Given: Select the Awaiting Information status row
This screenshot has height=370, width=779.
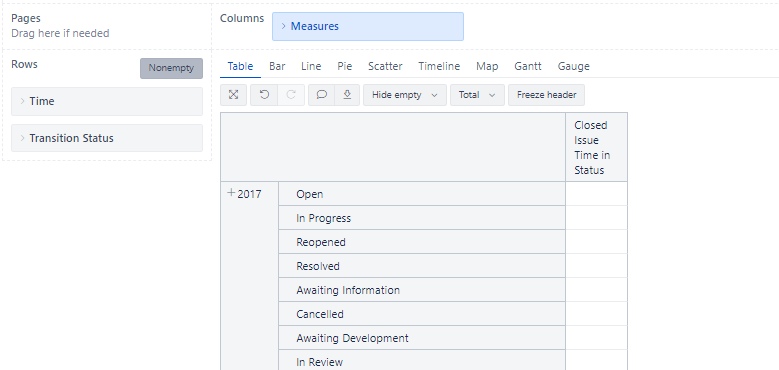Looking at the screenshot, I should pos(422,290).
